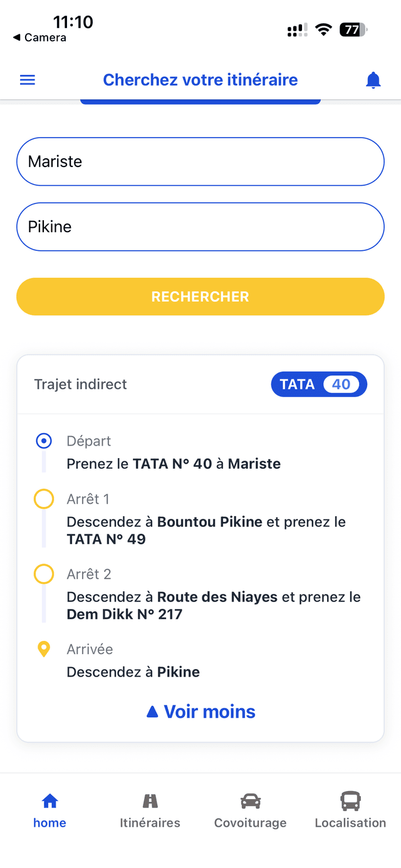Open the Trajet indirect card header
Screen dimensions: 401x868
[80, 384]
